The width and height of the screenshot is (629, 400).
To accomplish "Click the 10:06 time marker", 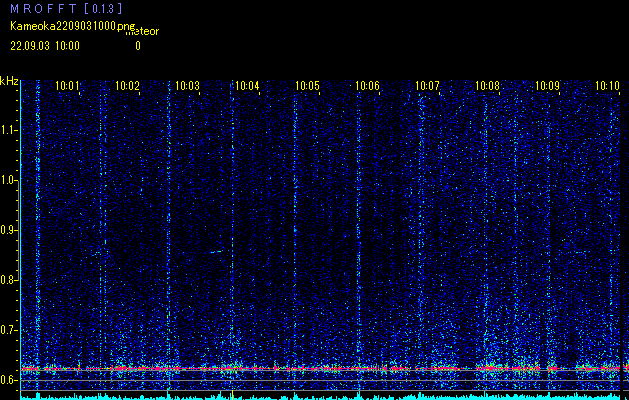I will pyautogui.click(x=367, y=86).
